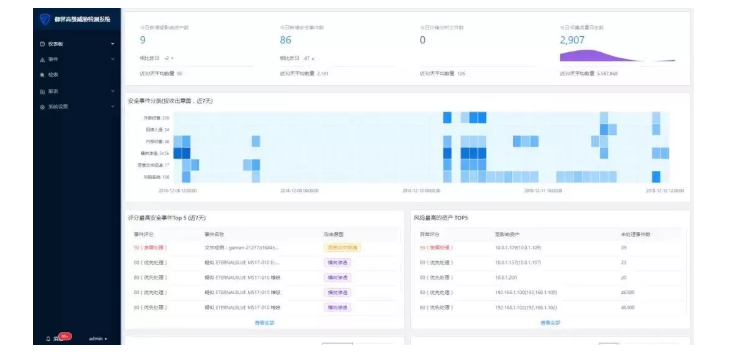Open event 文件经病: gamarr-21277d16845...
Screen dimensions: 729x364
tap(242, 248)
